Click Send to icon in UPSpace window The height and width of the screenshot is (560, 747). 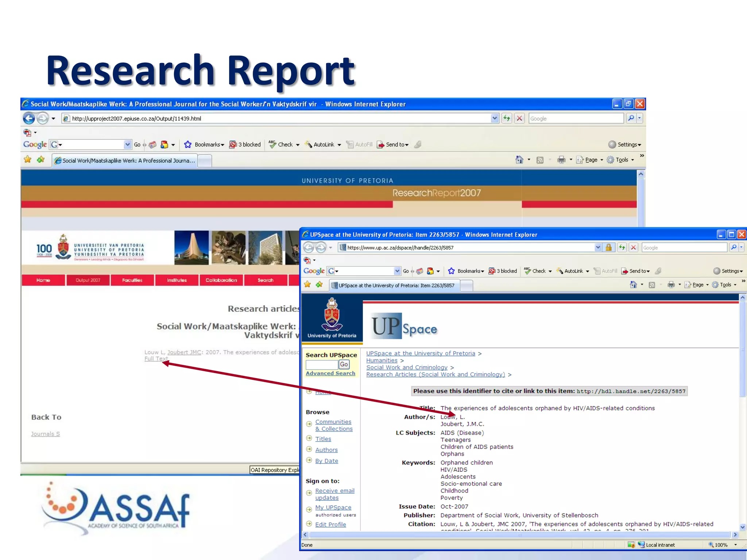click(x=625, y=271)
